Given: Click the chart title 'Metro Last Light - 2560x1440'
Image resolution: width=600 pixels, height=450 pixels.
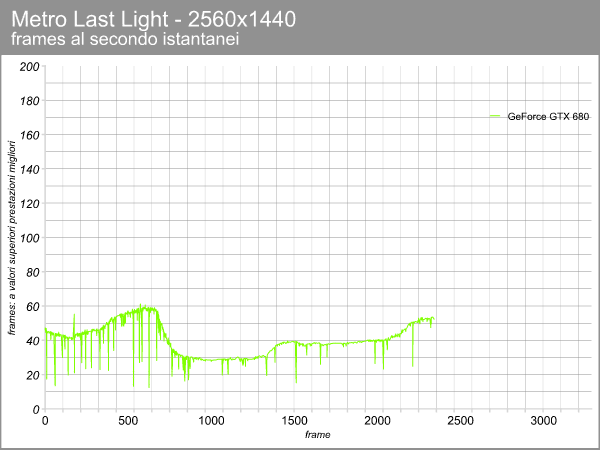Looking at the screenshot, I should [x=153, y=19].
